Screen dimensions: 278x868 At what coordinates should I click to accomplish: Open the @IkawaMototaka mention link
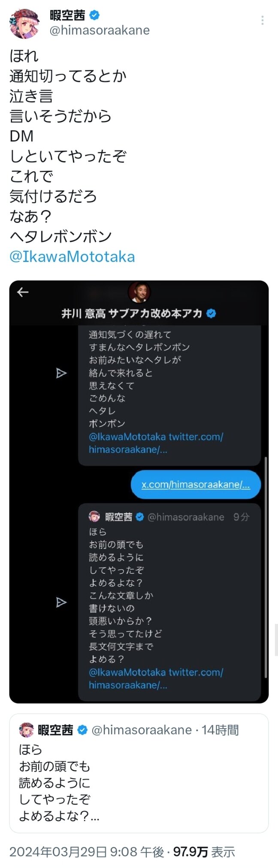72,256
